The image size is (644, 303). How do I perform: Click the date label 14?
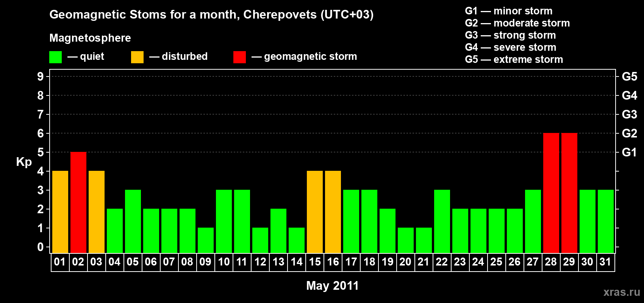pyautogui.click(x=297, y=262)
